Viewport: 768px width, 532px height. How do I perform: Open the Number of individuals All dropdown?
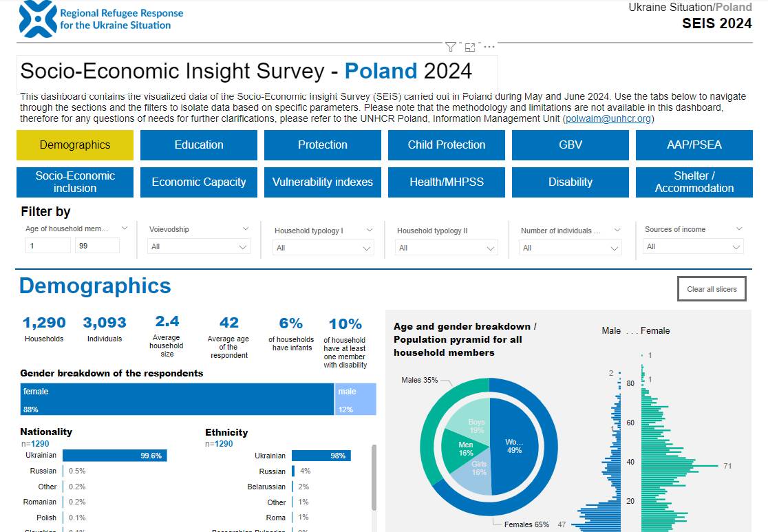pos(570,248)
